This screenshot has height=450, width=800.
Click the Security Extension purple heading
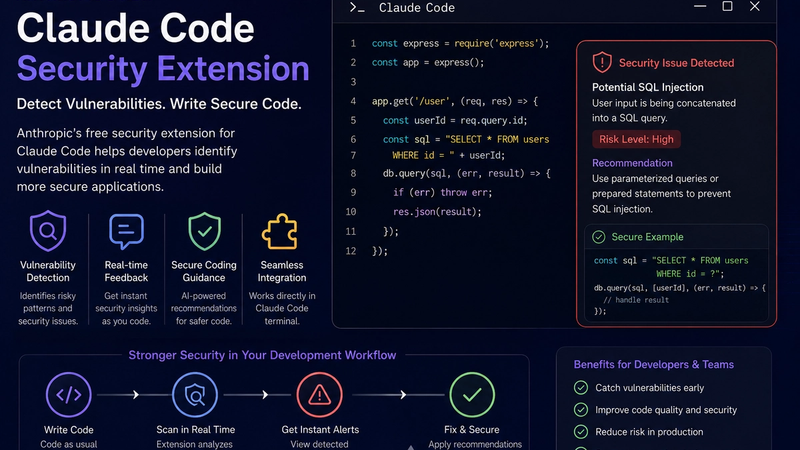coord(163,68)
